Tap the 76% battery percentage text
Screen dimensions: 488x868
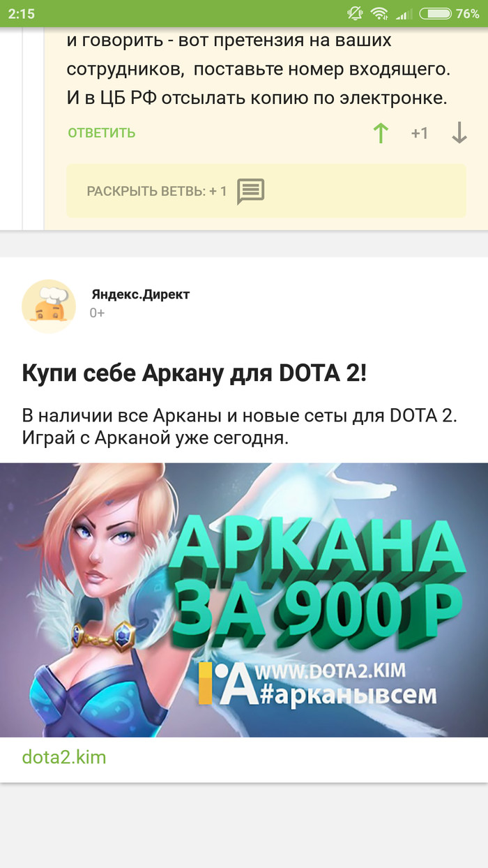(468, 13)
